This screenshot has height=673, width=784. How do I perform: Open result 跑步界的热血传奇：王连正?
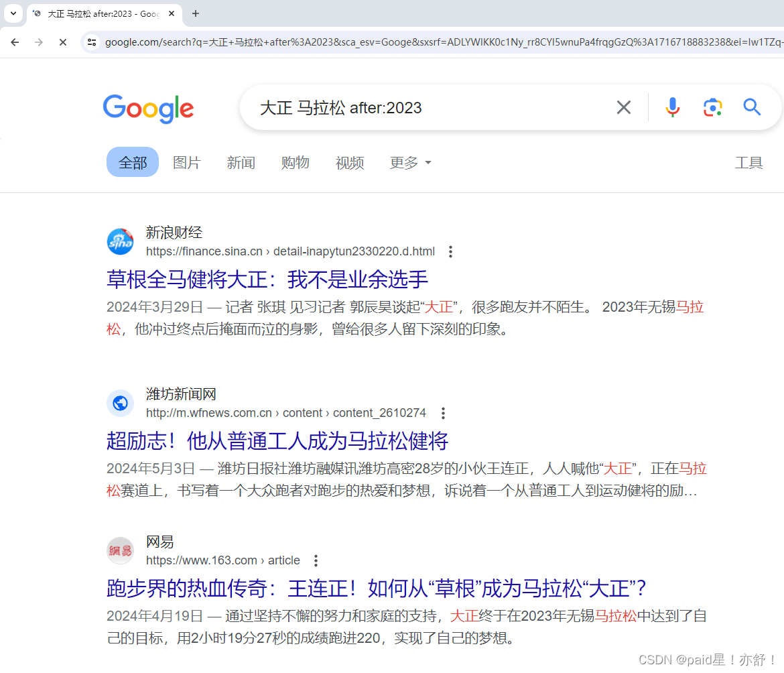click(x=376, y=589)
